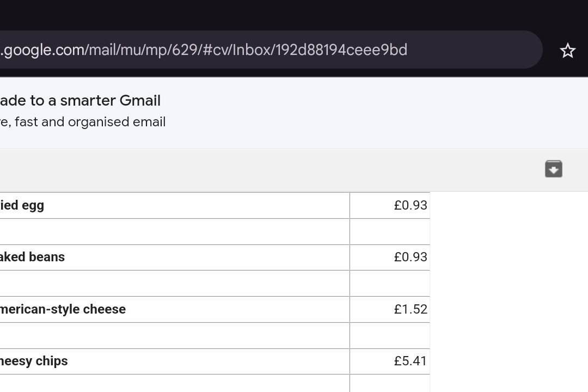The width and height of the screenshot is (588, 392).
Task: Select the £5.41 price cell
Action: coord(390,362)
